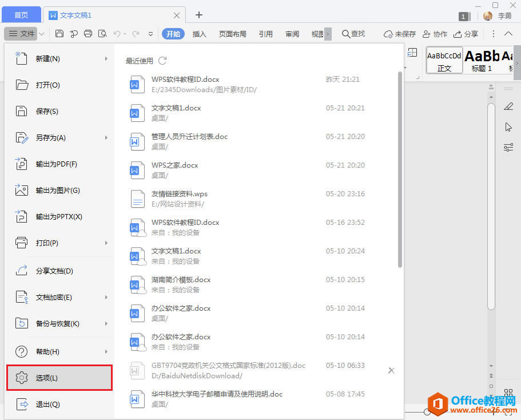
Task: Expand the 另存为(A) submenu arrow
Action: click(x=106, y=138)
